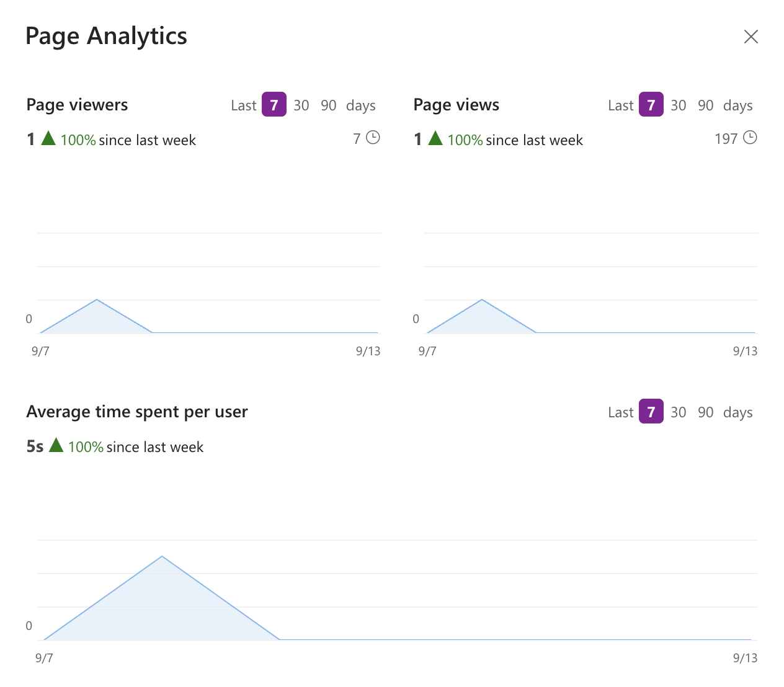Click the green up arrow beside 5s
784x687 pixels.
(x=56, y=445)
